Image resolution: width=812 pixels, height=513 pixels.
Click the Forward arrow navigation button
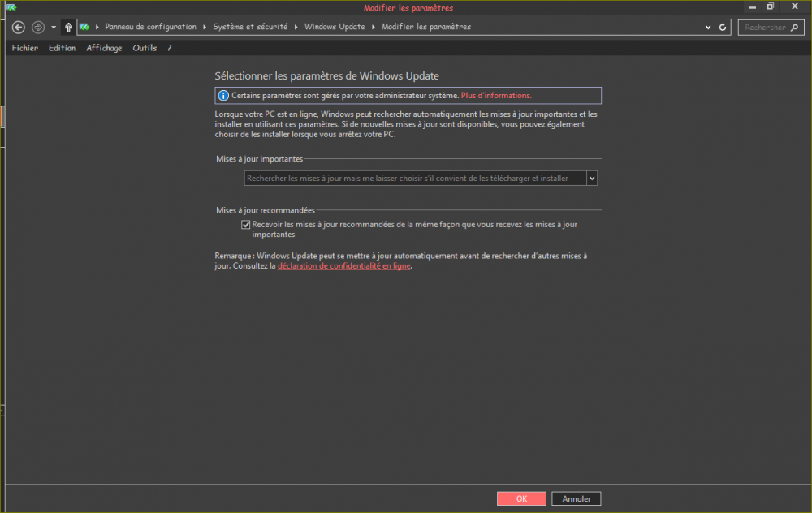coord(37,27)
